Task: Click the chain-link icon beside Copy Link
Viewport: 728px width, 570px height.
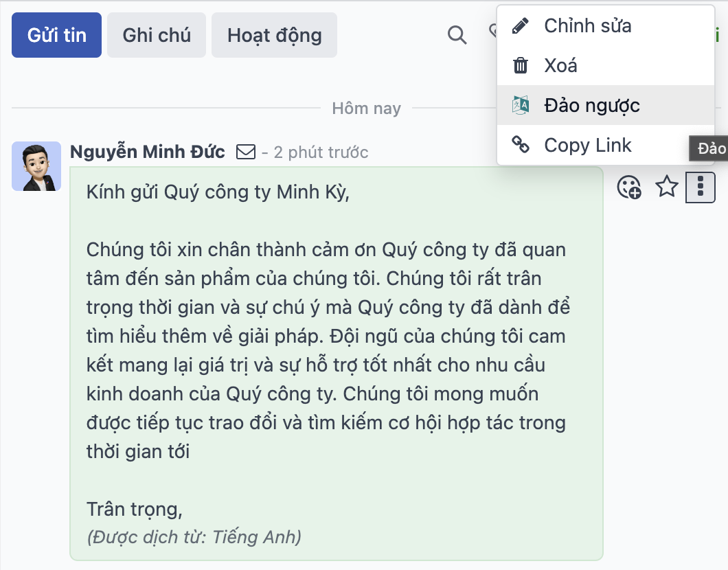Action: click(x=519, y=145)
